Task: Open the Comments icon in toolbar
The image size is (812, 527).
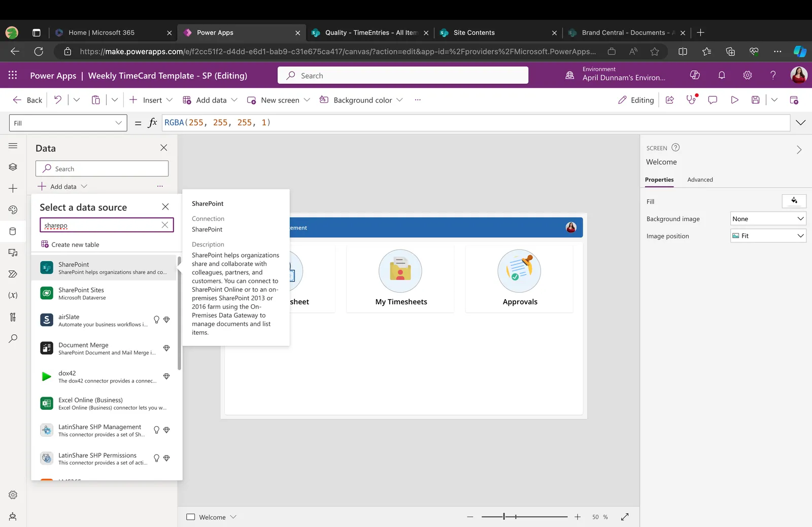Action: 713,100
